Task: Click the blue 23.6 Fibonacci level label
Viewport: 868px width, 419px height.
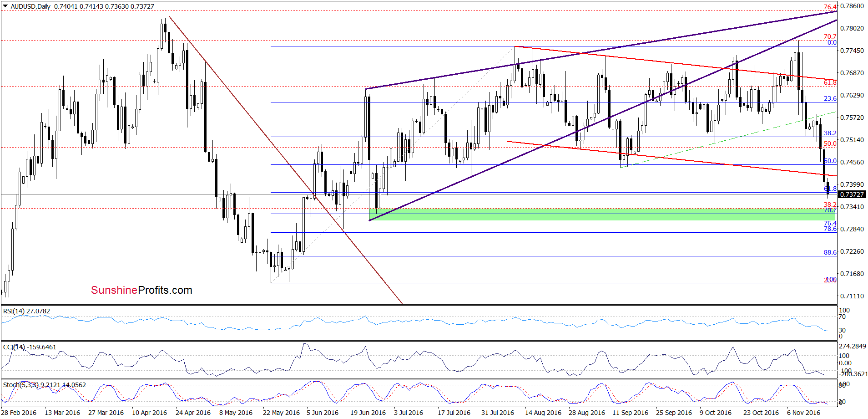Action: pyautogui.click(x=830, y=98)
